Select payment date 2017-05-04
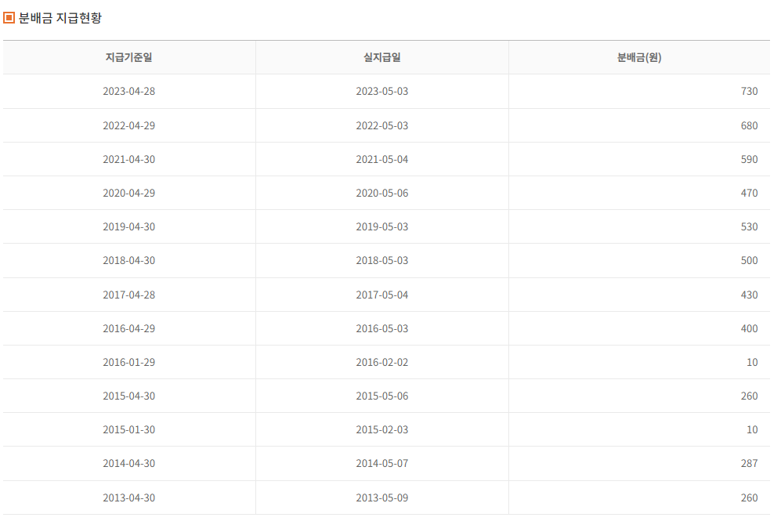Viewport: 781px width, 532px height. tap(382, 295)
